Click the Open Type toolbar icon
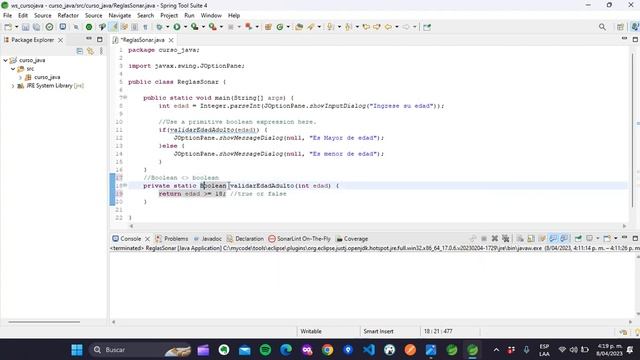This screenshot has width=640, height=360. (x=299, y=27)
